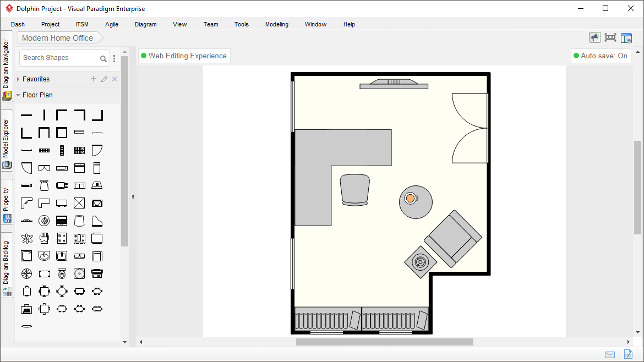Screen dimensions: 644x362
Task: Open the envelope message icon in status bar
Action: (610, 355)
